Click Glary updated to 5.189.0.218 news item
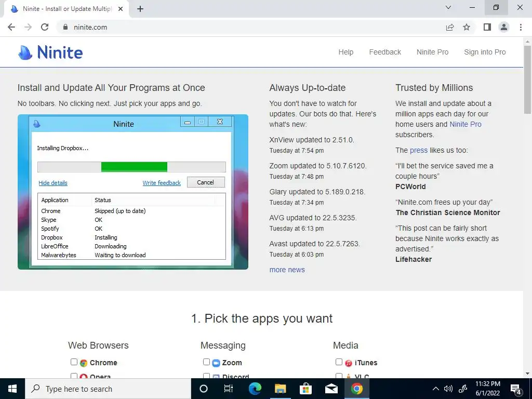532x399 pixels. (317, 192)
